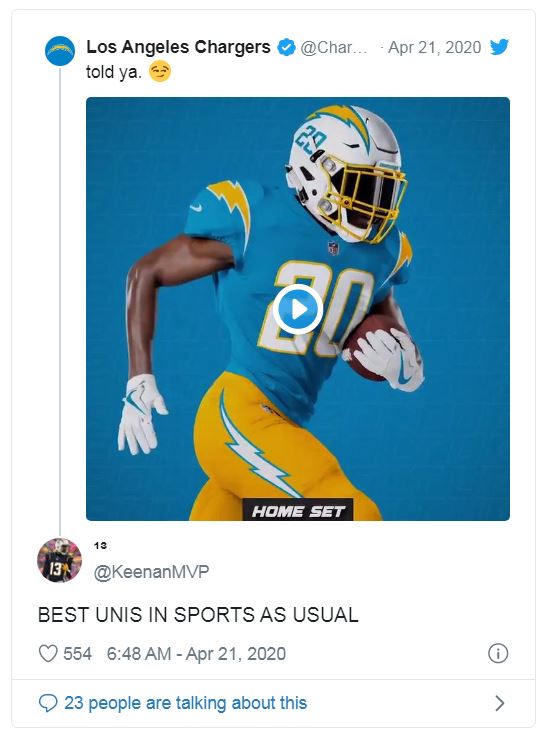Expand conversation with the right chevron
Image resolution: width=548 pixels, height=737 pixels.
(500, 703)
